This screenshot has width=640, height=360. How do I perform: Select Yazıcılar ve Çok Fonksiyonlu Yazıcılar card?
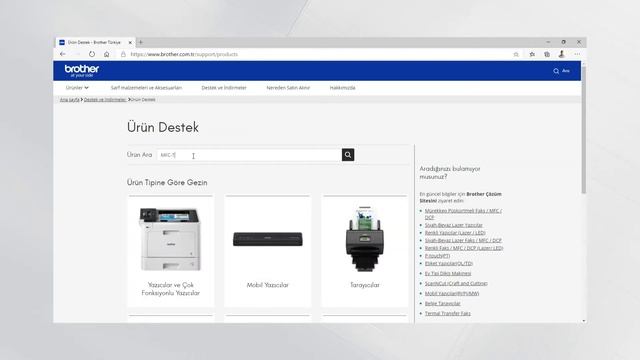tap(171, 251)
